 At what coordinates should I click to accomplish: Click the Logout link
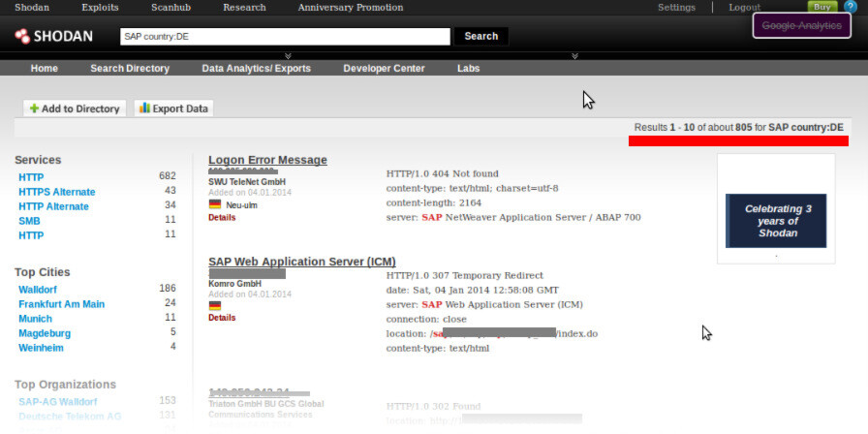click(x=745, y=7)
